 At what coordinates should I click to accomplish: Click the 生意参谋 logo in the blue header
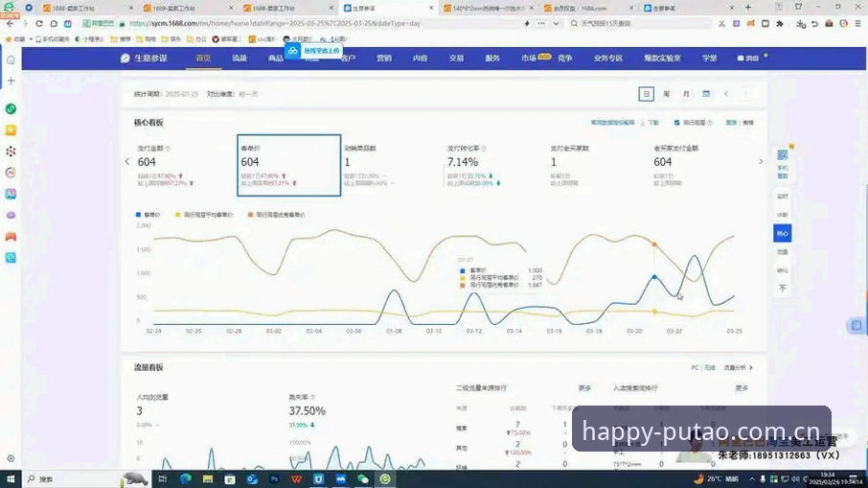tap(144, 58)
